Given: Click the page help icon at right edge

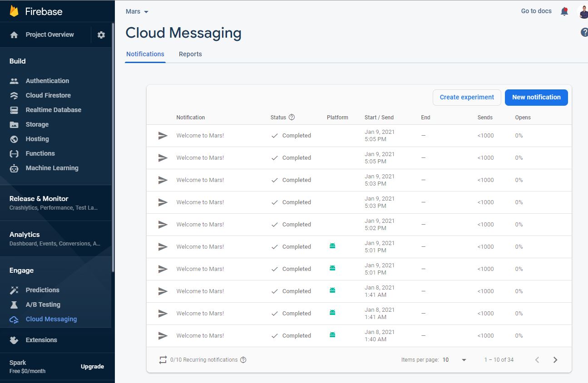Looking at the screenshot, I should [x=584, y=32].
